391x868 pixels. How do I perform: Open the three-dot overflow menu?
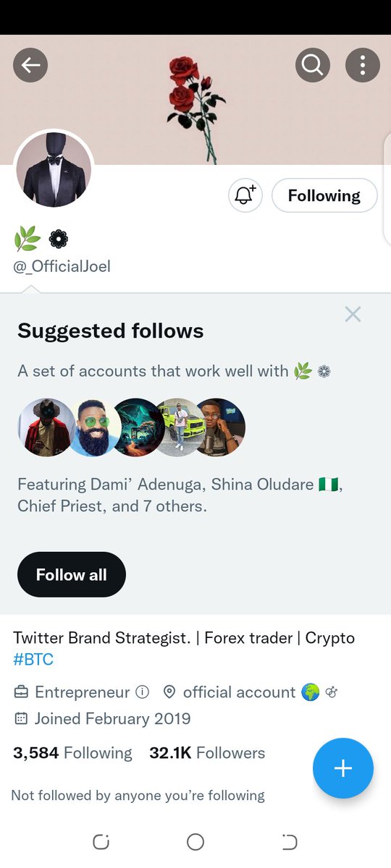363,66
